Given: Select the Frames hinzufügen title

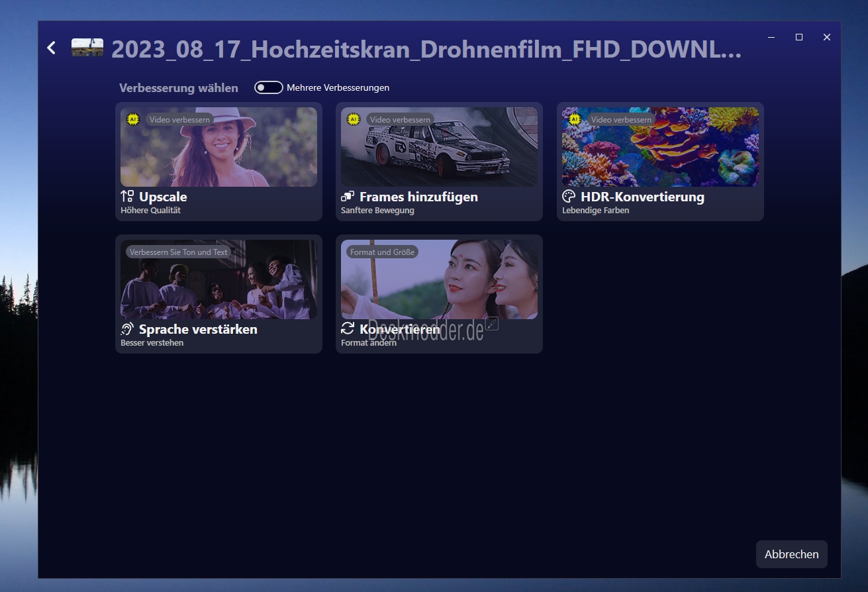Looking at the screenshot, I should (x=418, y=197).
